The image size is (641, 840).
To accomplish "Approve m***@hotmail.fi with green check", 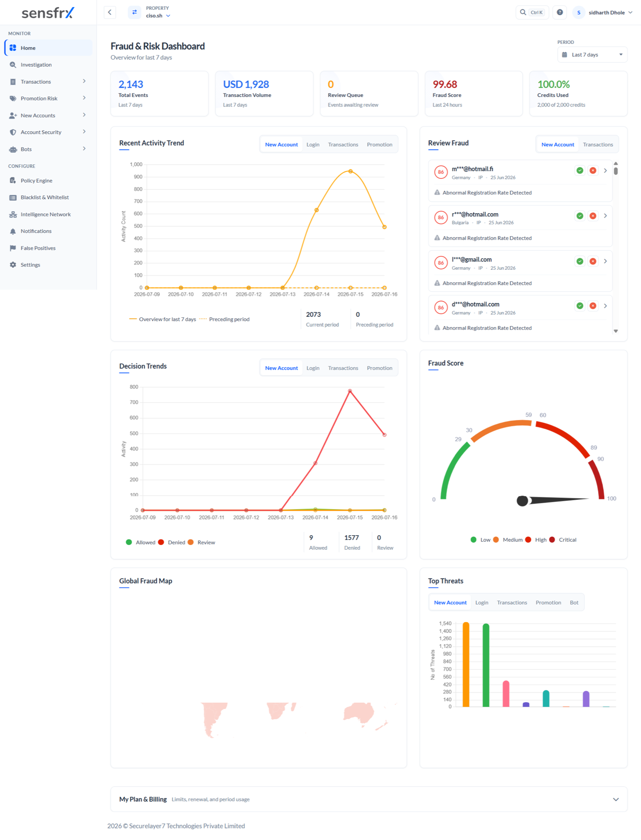I will click(x=580, y=170).
